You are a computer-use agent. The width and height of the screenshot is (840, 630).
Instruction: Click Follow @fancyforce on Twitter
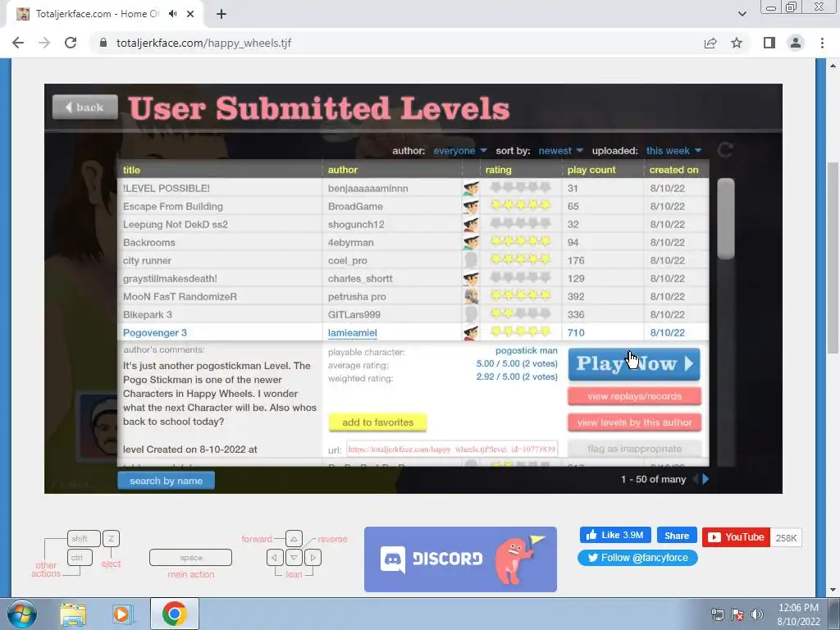point(637,558)
